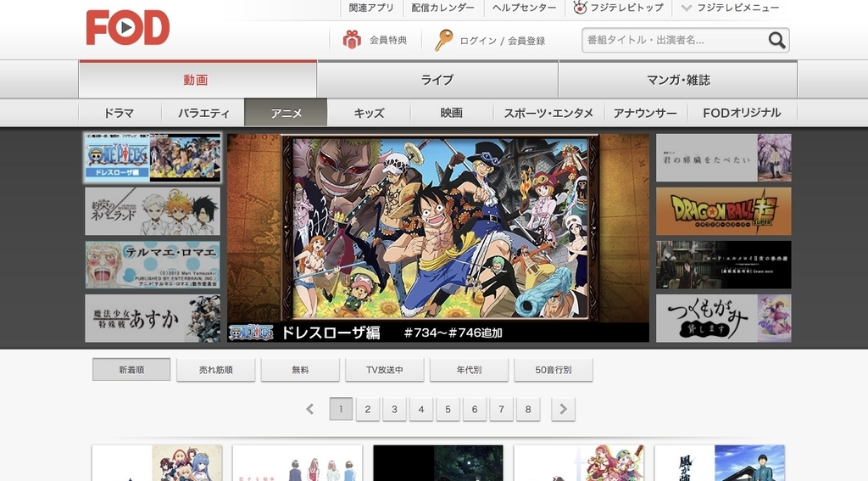
Task: Select 約束のネバーランド thumbnail
Action: tap(153, 211)
